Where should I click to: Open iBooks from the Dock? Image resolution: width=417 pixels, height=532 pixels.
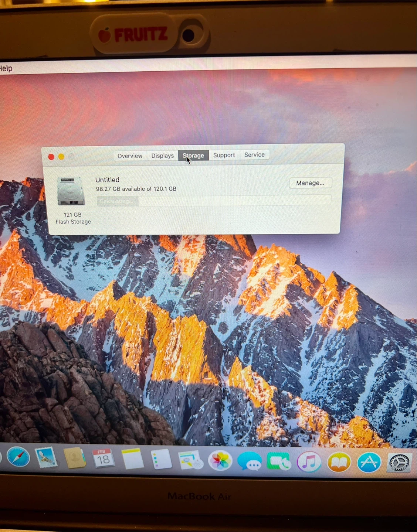pos(339,462)
